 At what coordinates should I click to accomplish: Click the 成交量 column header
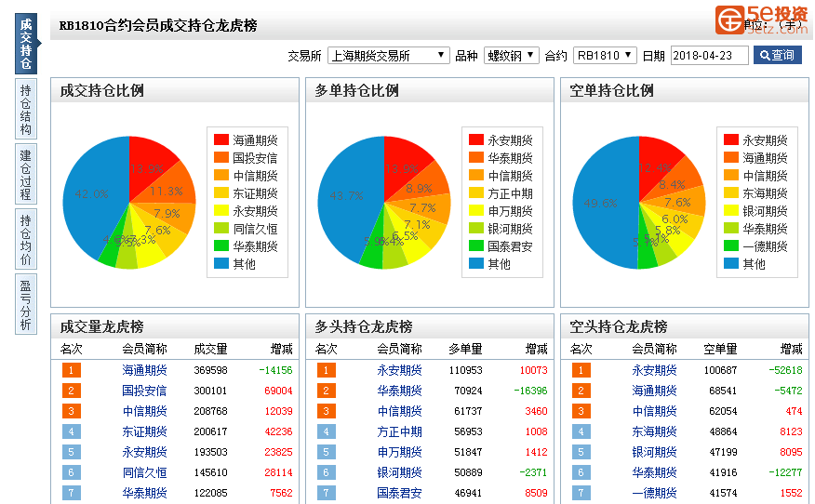click(x=210, y=349)
